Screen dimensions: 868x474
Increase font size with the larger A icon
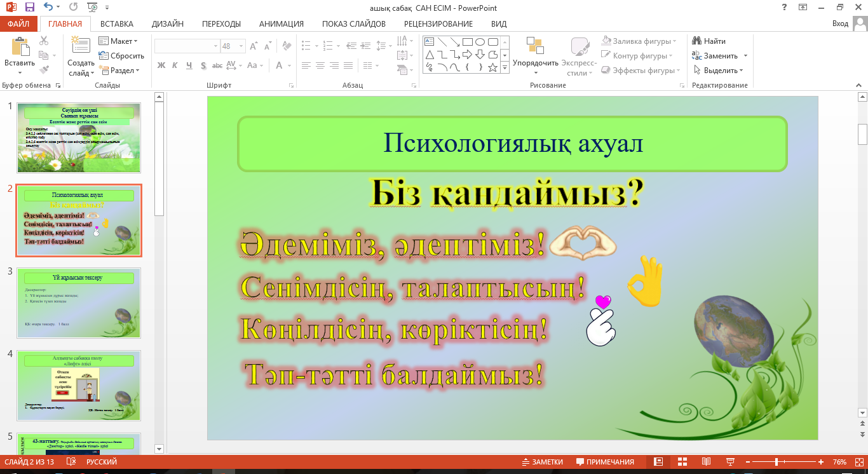[254, 46]
